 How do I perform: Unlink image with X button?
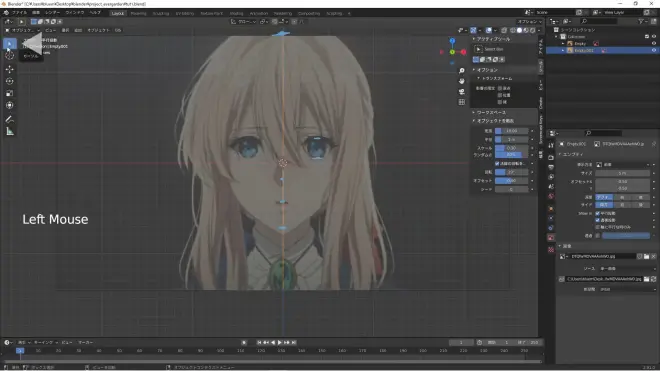[654, 256]
